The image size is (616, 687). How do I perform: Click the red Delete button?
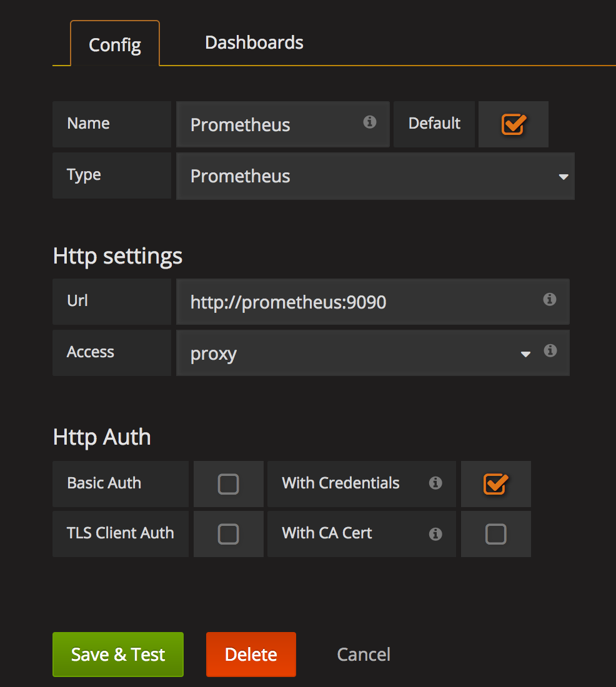click(x=251, y=654)
